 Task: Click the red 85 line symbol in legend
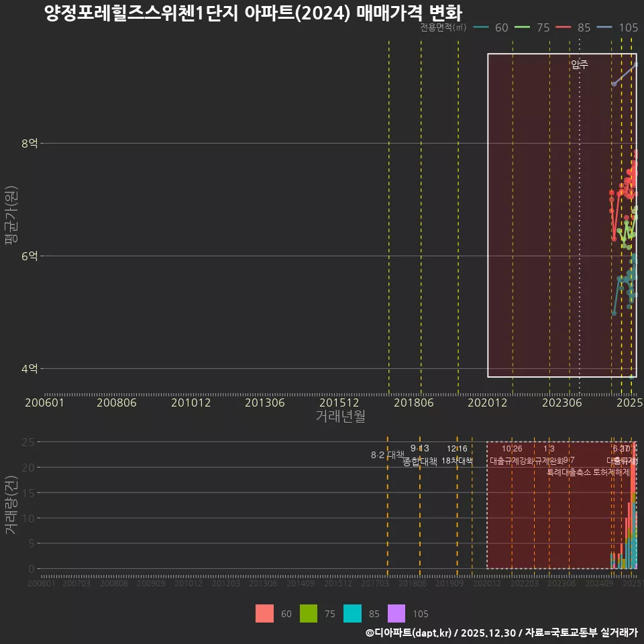point(563,28)
